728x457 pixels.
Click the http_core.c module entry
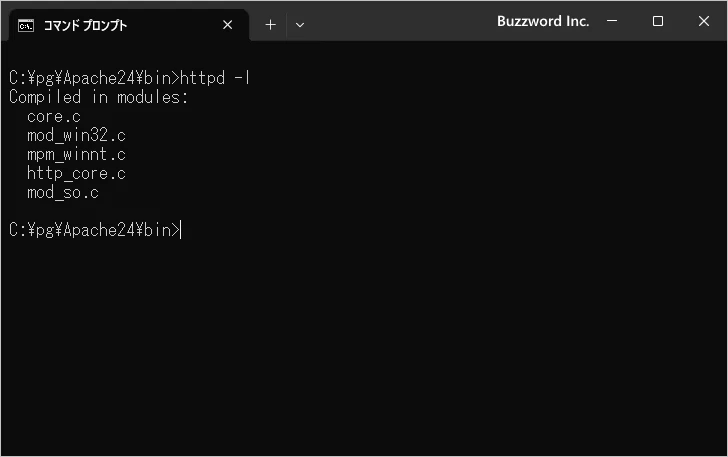[77, 173]
